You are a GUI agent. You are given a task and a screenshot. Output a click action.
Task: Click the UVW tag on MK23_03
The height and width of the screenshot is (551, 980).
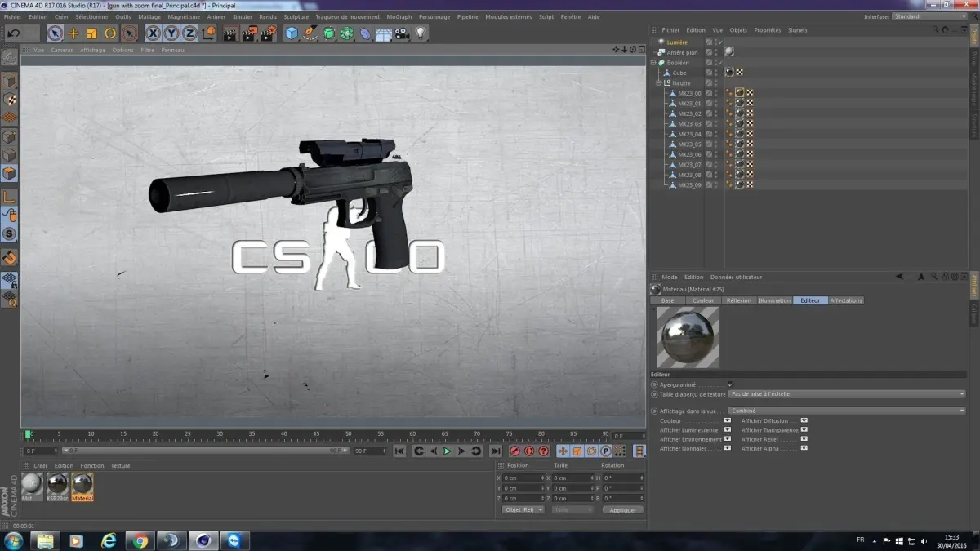click(750, 124)
